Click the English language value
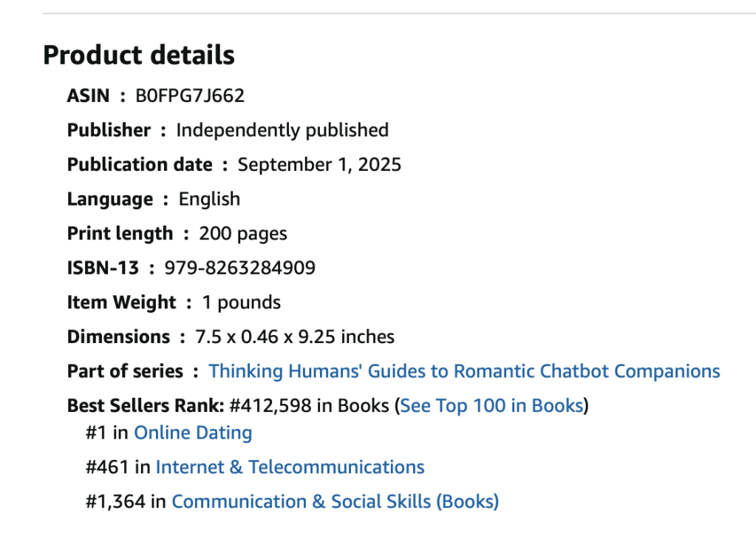Screen dimensions: 756x545 tap(210, 199)
